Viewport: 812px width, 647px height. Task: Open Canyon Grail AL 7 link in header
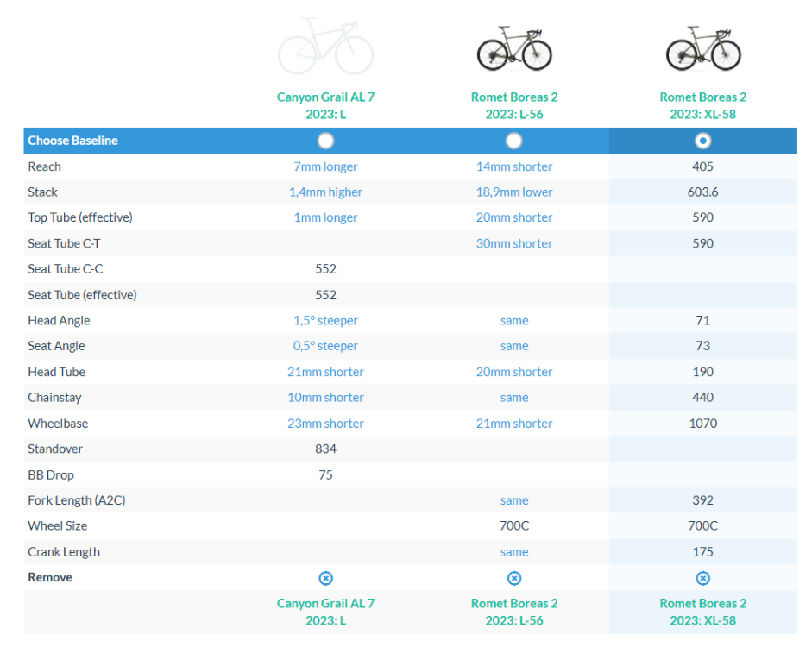pyautogui.click(x=325, y=105)
